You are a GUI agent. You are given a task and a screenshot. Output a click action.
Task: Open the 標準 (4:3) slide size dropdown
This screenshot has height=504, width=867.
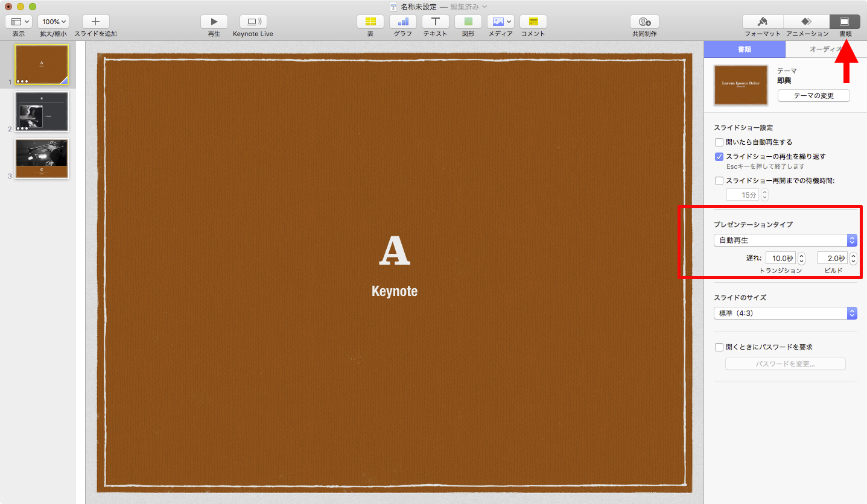pos(785,313)
